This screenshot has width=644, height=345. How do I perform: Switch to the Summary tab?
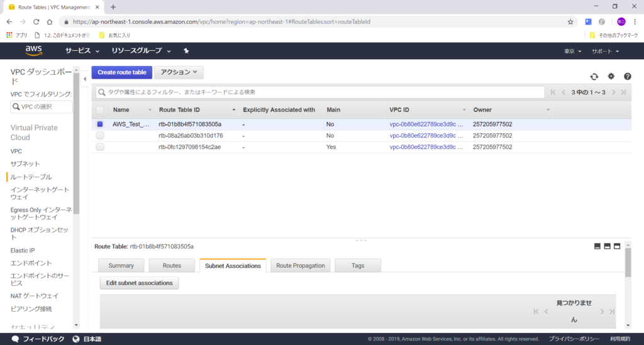121,265
